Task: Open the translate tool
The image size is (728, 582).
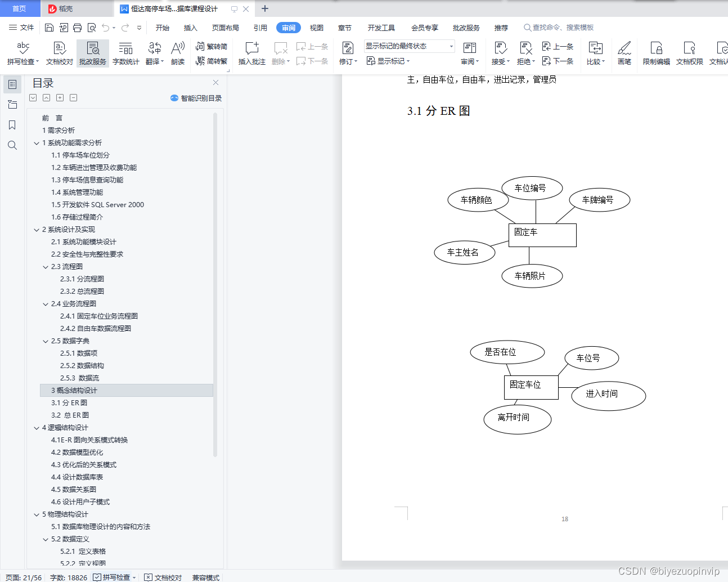Action: (155, 53)
